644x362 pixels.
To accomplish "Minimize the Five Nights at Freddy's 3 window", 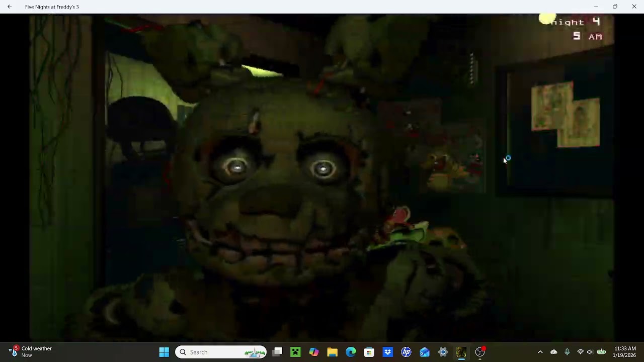I will [596, 7].
